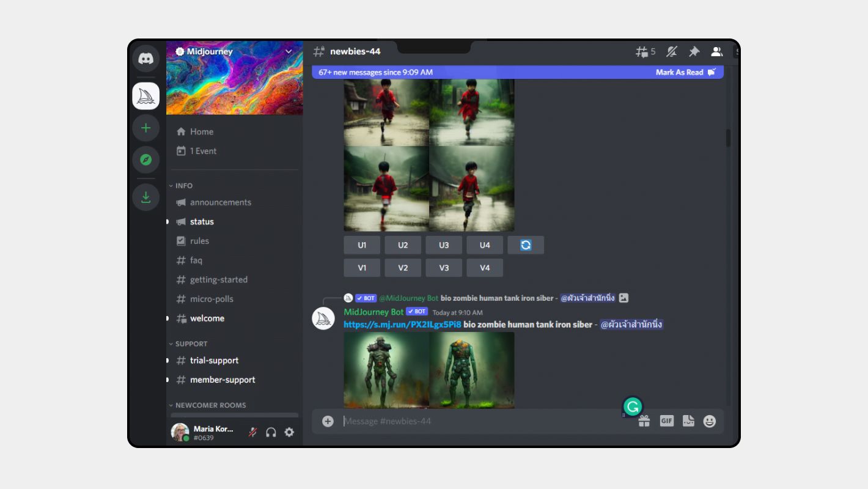Viewport: 868px width, 489px height.
Task: Open the threads icon showing 5
Action: coord(645,52)
